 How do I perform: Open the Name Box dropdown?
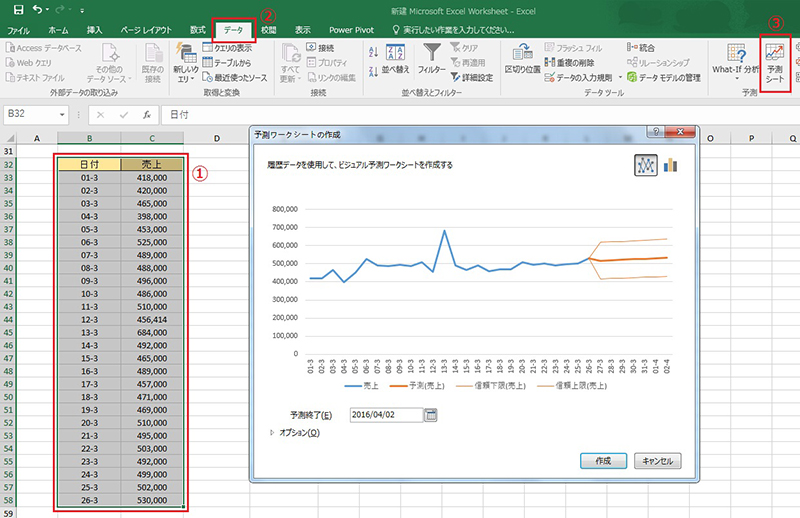pos(62,114)
